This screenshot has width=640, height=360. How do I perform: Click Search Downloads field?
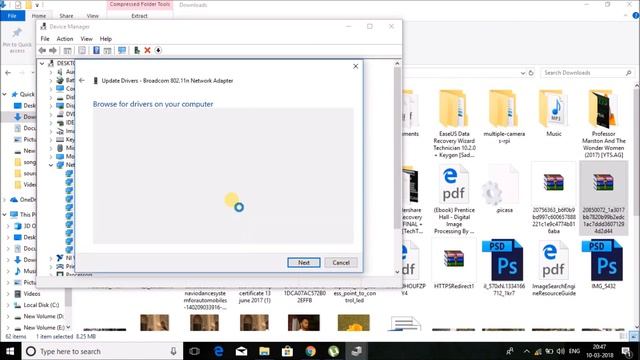[x=587, y=73]
